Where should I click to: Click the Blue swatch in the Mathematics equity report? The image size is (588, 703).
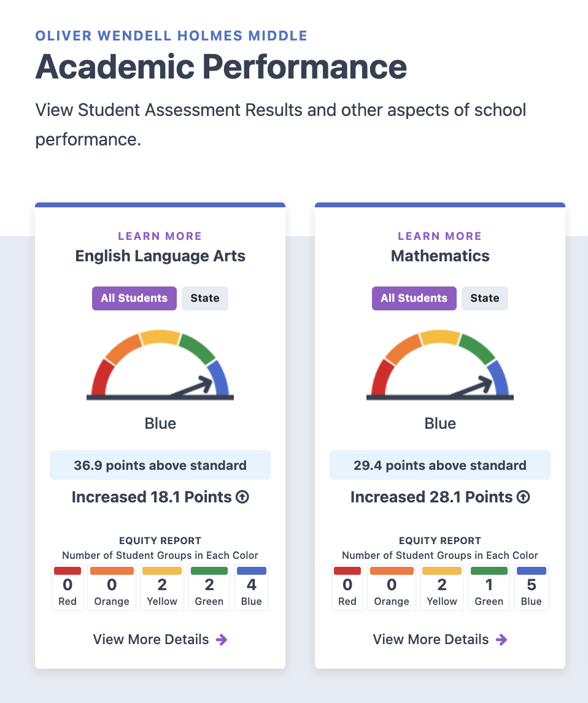(532, 571)
